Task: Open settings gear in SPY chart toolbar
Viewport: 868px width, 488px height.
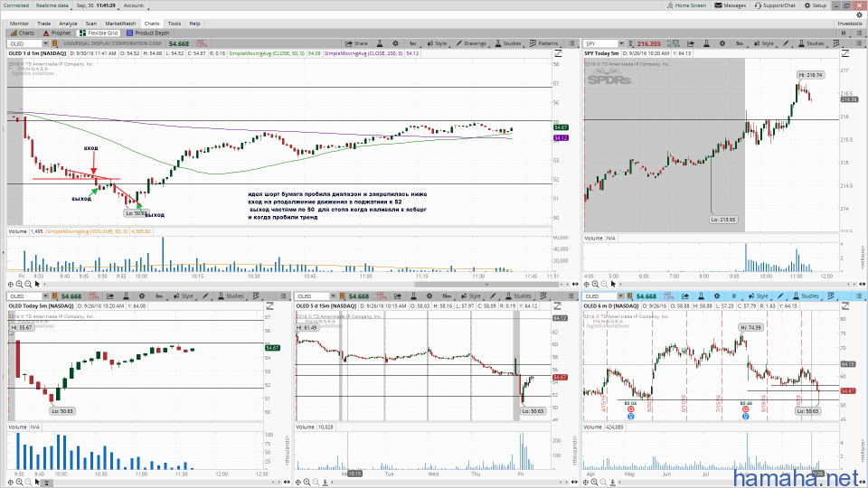Action: (722, 43)
